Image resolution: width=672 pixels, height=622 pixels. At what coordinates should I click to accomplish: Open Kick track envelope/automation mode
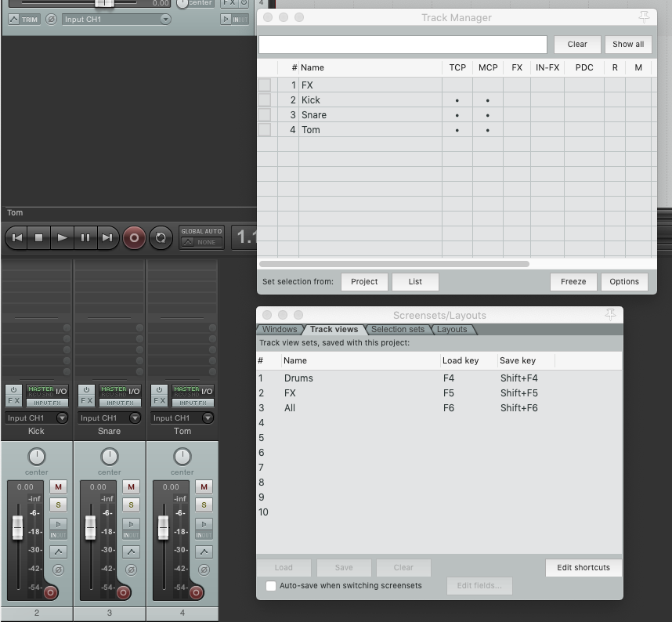(58, 551)
